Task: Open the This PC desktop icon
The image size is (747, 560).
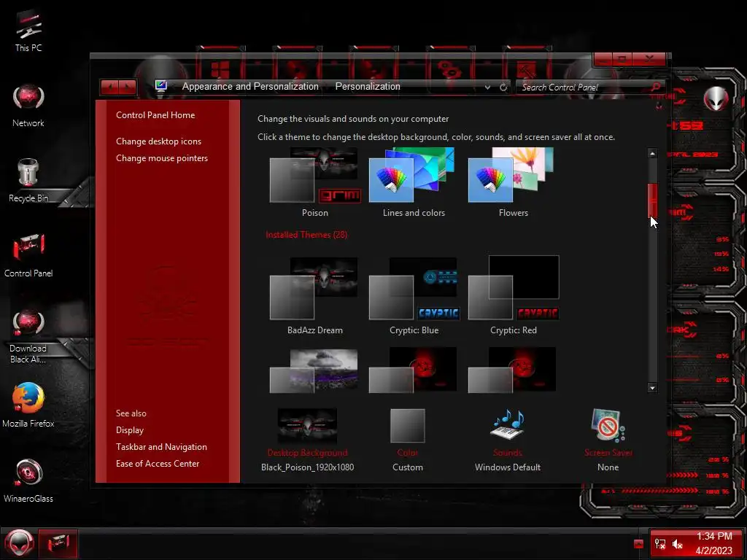Action: 28,31
